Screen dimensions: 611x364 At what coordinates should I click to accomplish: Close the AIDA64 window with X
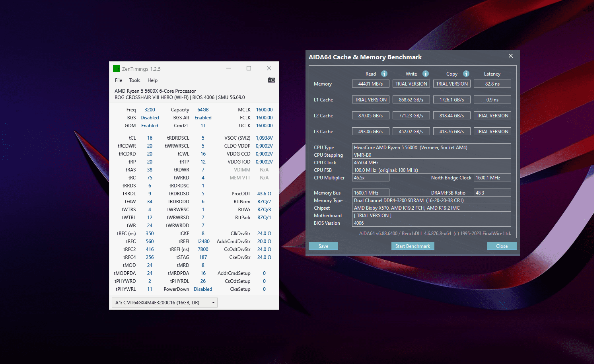click(x=511, y=56)
